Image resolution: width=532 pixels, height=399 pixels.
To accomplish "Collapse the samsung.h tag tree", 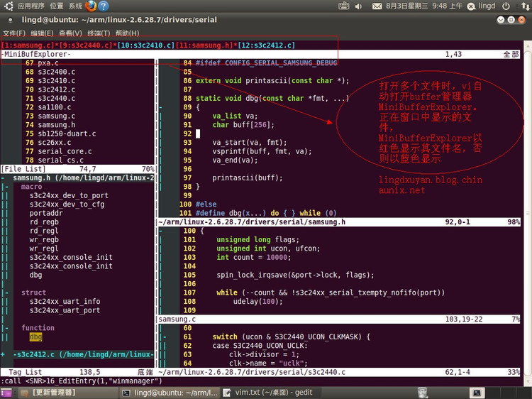I will (x=3, y=178).
